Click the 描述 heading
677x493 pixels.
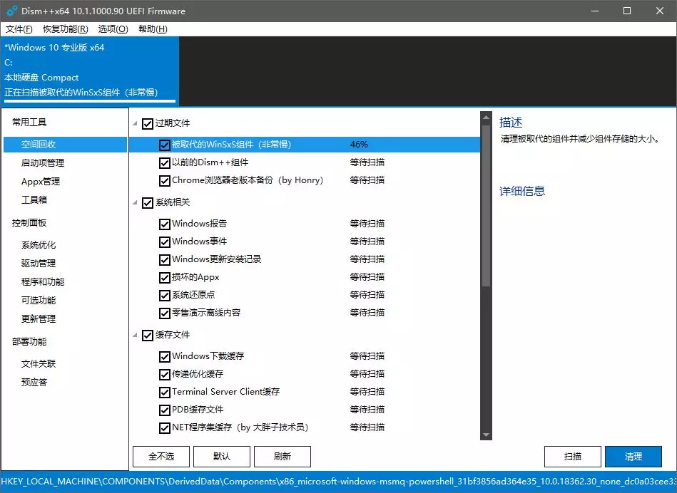point(511,123)
